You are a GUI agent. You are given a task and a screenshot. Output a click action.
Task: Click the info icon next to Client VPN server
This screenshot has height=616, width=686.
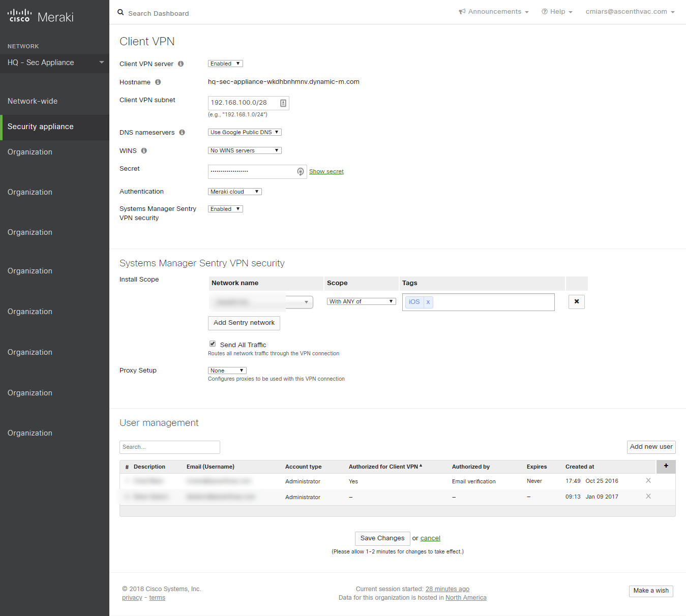[x=181, y=64]
